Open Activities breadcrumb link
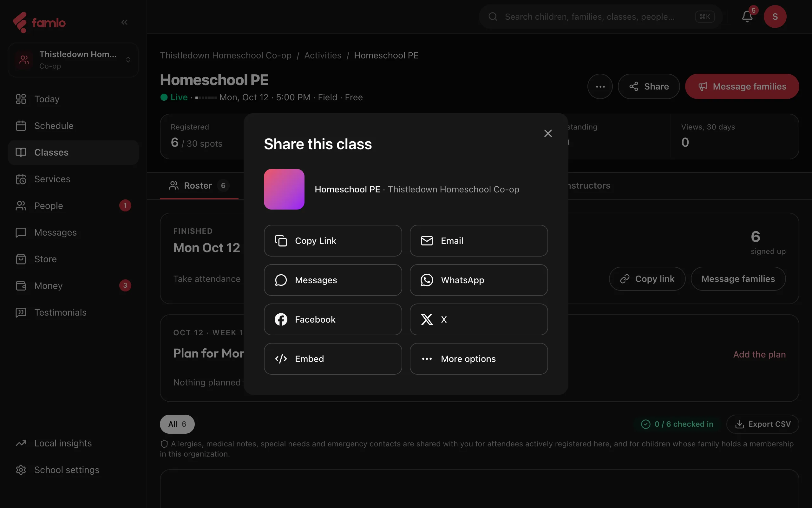The width and height of the screenshot is (812, 508). (323, 56)
